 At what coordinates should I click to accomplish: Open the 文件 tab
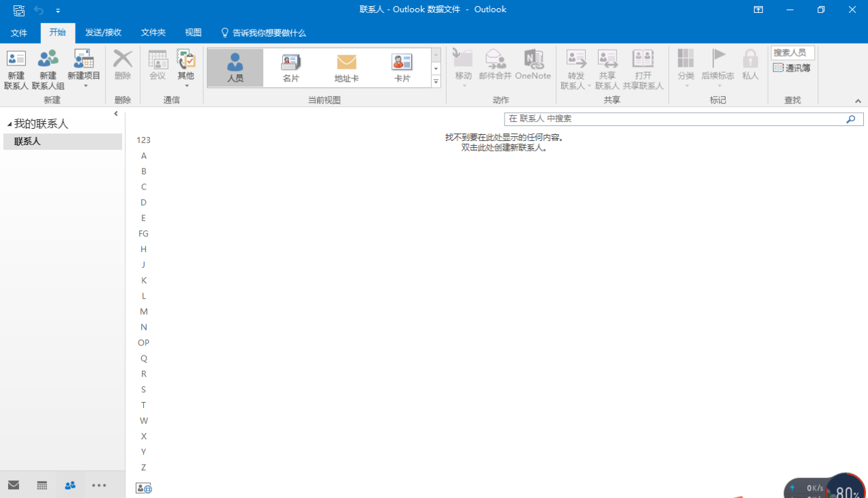click(x=19, y=33)
